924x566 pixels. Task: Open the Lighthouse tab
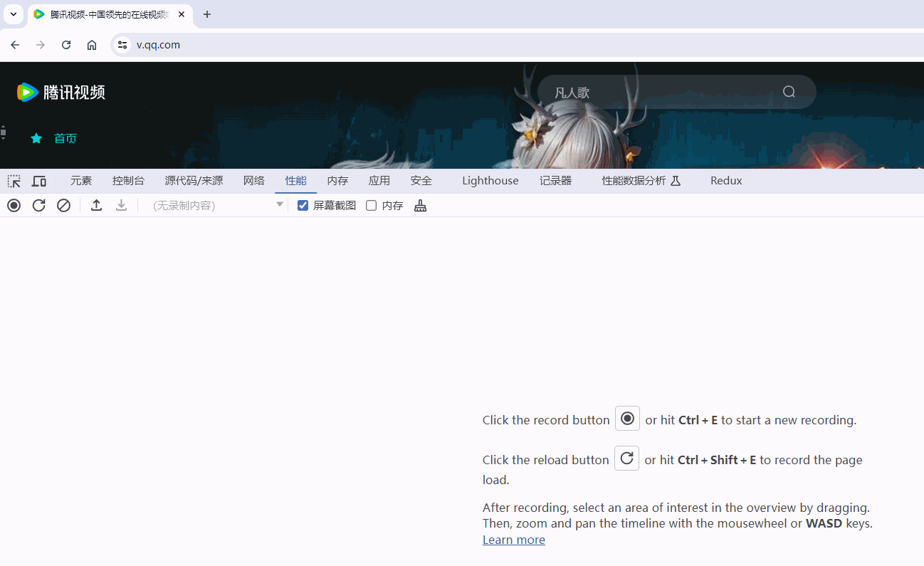click(x=490, y=181)
